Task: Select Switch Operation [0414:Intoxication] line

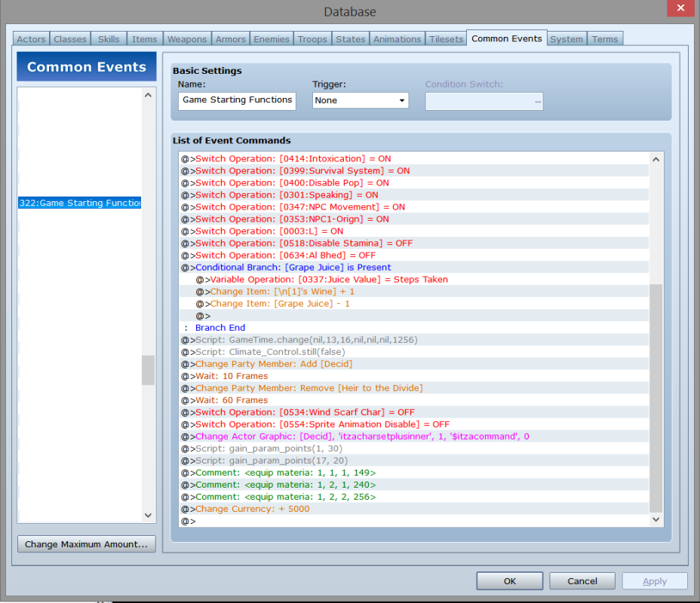Action: [414, 159]
